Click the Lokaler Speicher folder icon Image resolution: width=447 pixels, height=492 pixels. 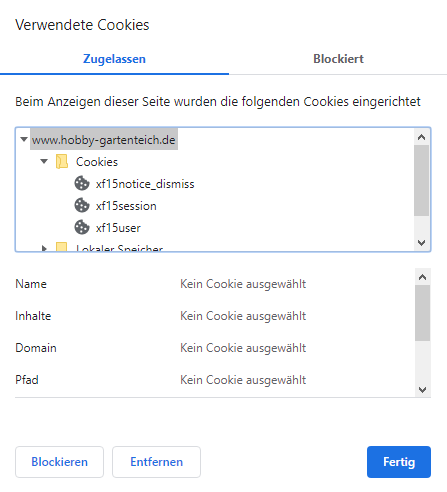[62, 246]
